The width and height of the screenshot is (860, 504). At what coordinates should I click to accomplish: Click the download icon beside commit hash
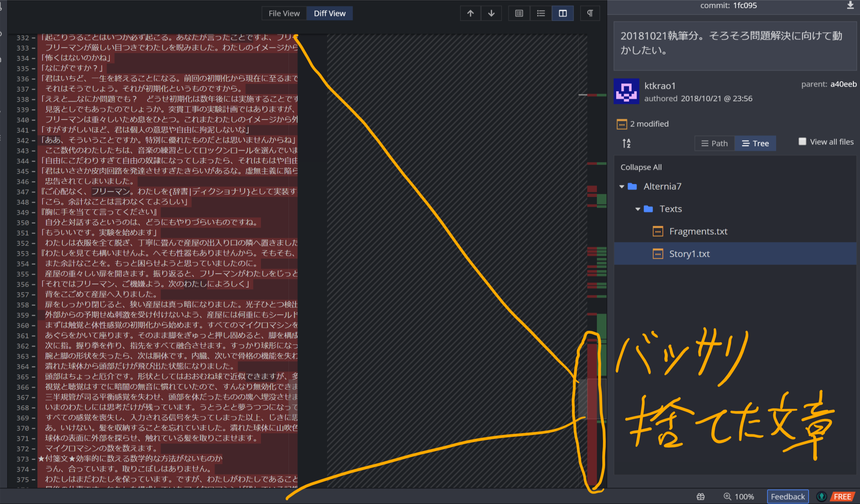(850, 5)
